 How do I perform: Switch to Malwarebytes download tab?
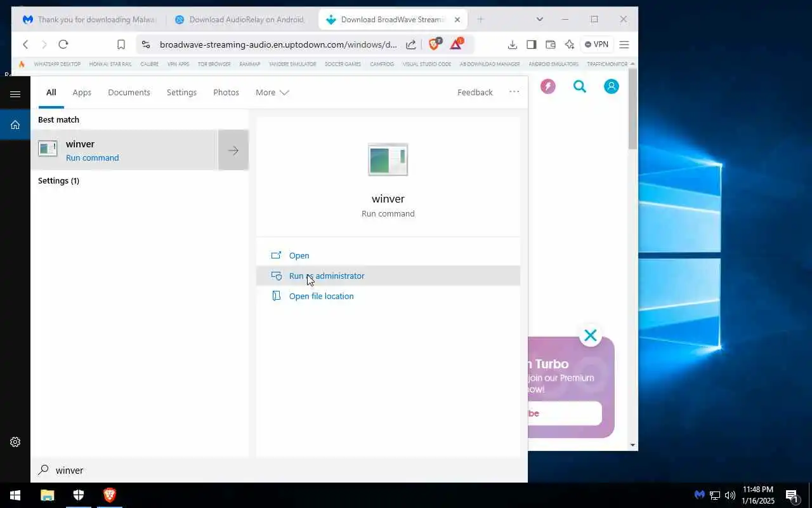coord(89,20)
